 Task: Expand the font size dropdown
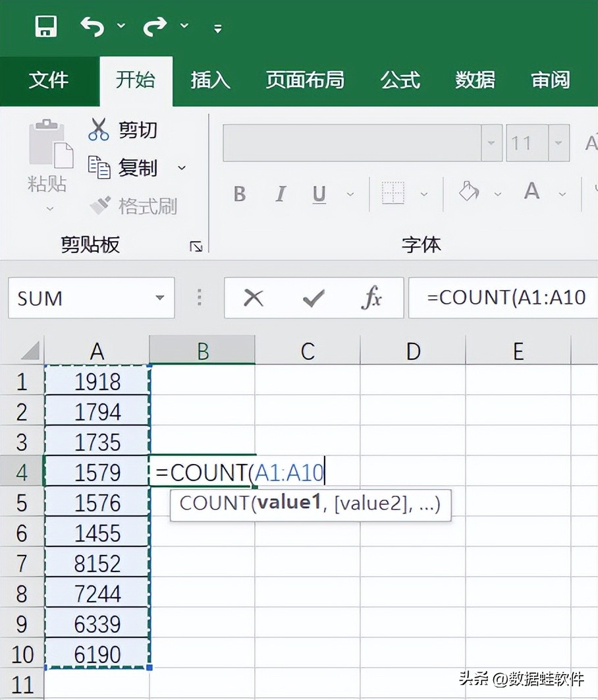point(558,143)
